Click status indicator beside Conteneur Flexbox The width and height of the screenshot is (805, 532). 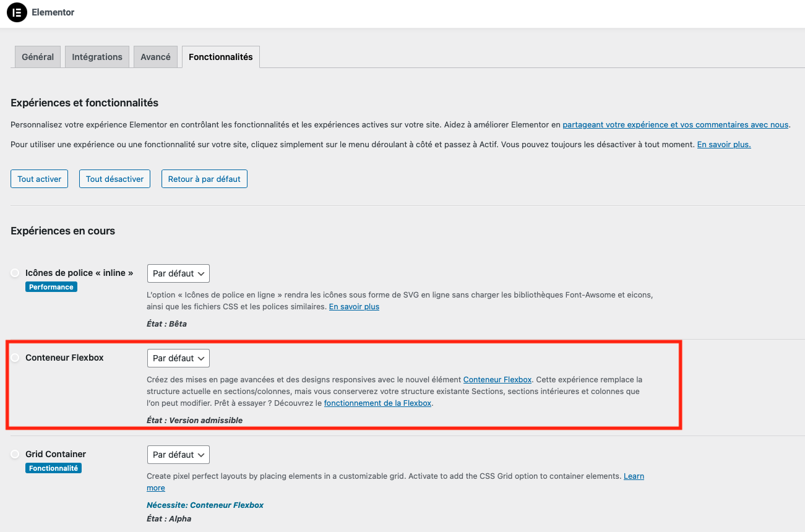point(15,358)
